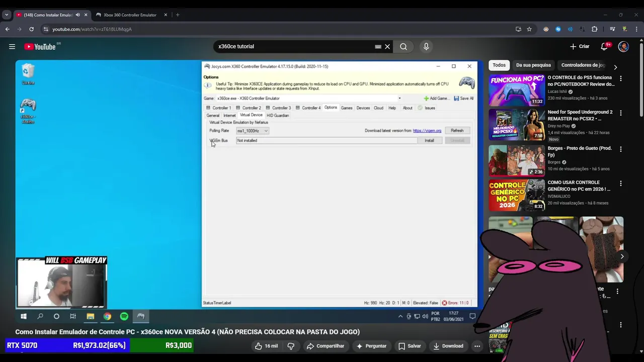
Task: Open Chrome tab search dropdown arrow
Action: pyautogui.click(x=6, y=15)
